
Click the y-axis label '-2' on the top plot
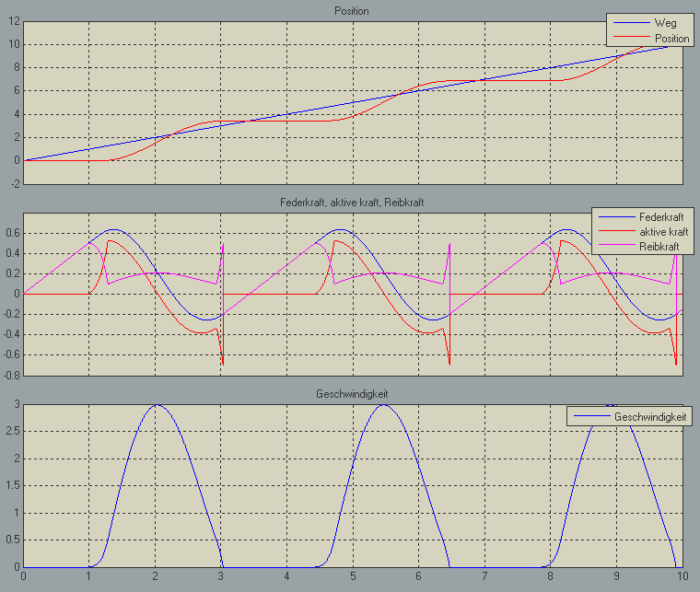tap(15, 184)
